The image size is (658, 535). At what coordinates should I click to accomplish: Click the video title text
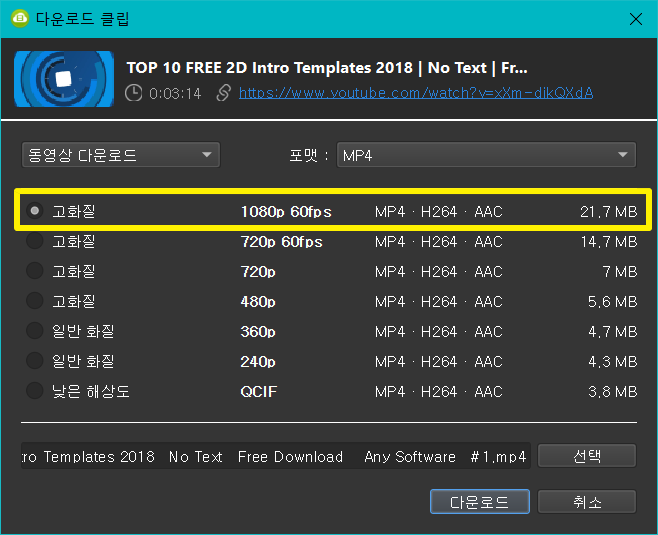coord(327,68)
